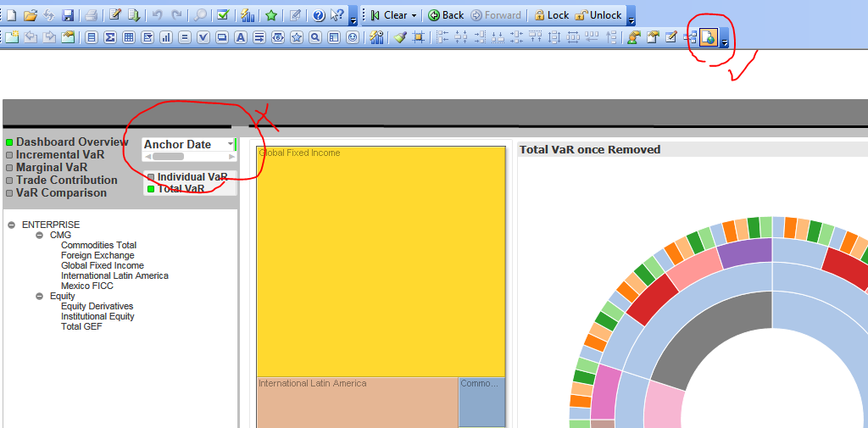Create a Search Object with magnifier icon

[315, 37]
